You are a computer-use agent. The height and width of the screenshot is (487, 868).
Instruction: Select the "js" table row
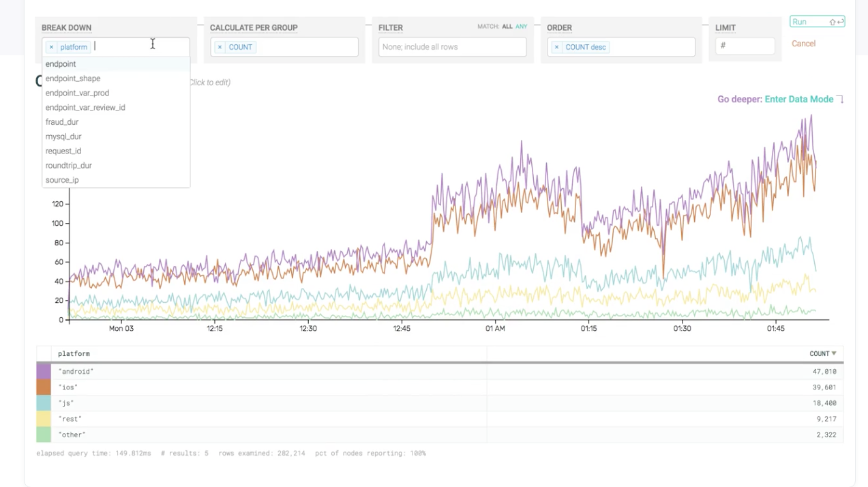point(440,403)
